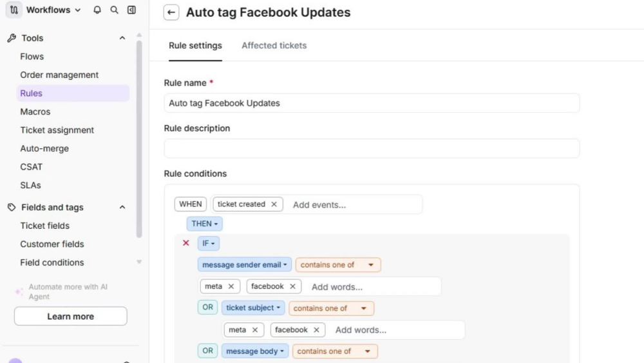This screenshot has height=363, width=644.
Task: Remove meta from ticket subject words
Action: pos(255,329)
